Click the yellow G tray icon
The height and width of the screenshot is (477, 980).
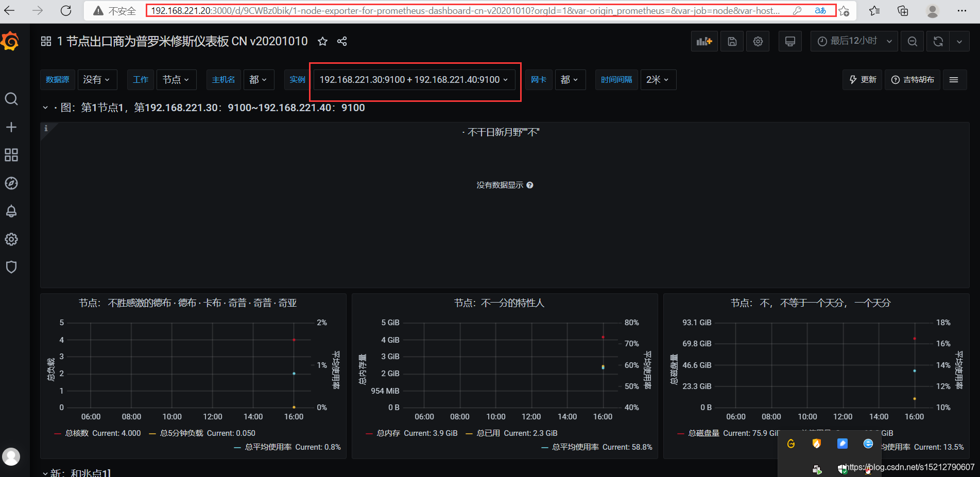click(x=791, y=444)
